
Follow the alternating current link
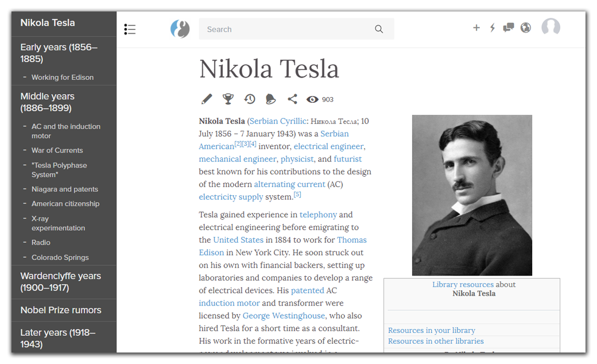[290, 184]
